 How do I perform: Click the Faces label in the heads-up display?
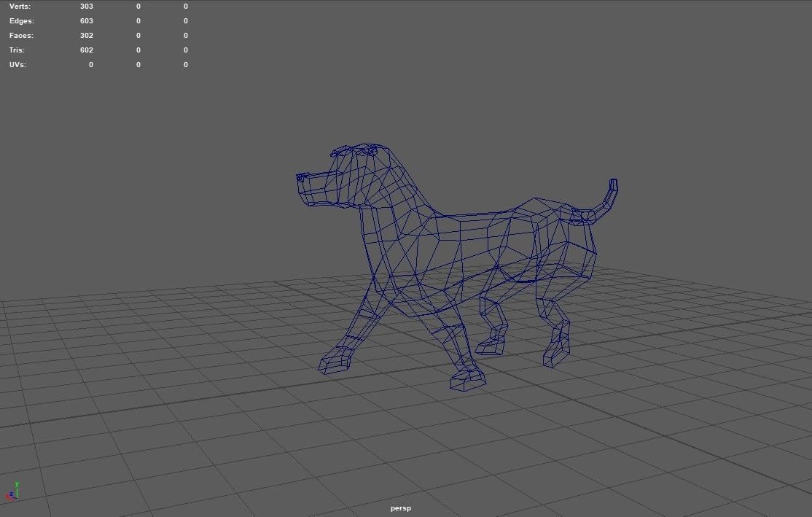(x=21, y=35)
